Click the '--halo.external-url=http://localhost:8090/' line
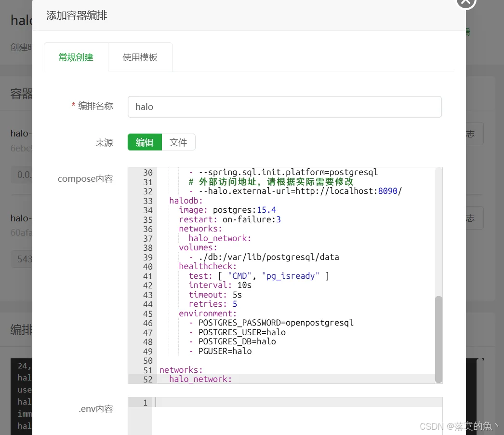This screenshot has height=435, width=504. click(295, 191)
